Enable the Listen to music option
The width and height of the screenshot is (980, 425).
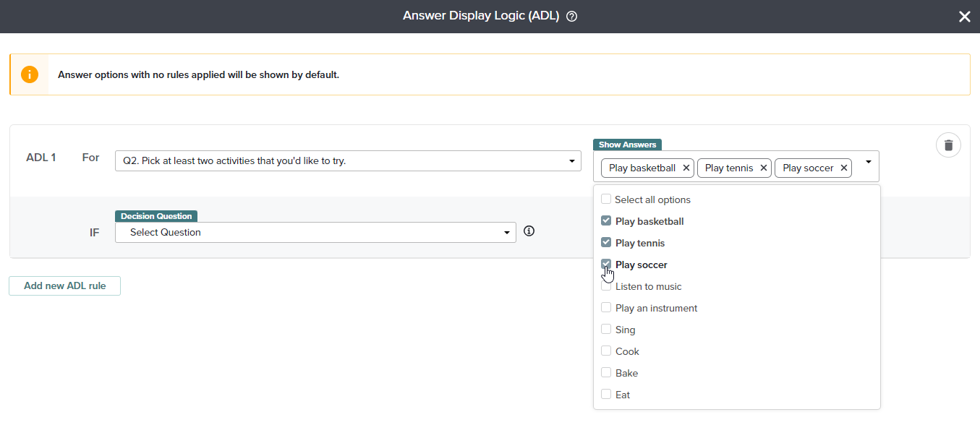605,286
